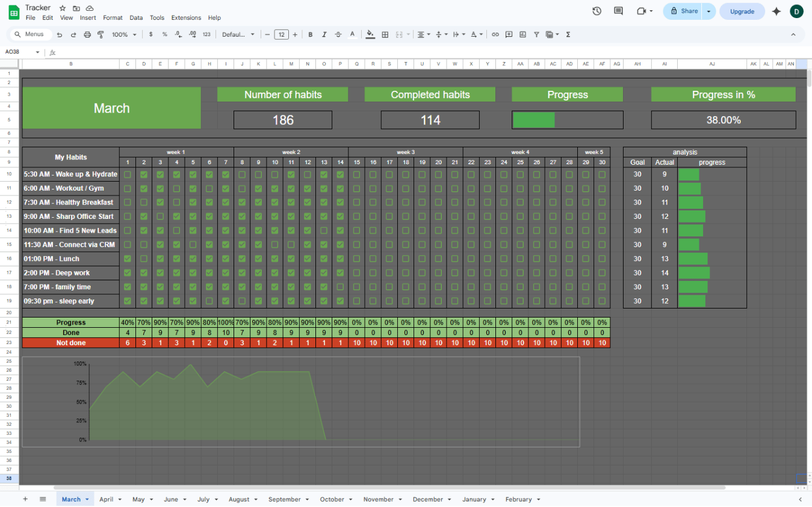Click the Upgrade button
The height and width of the screenshot is (507, 812).
coord(742,11)
